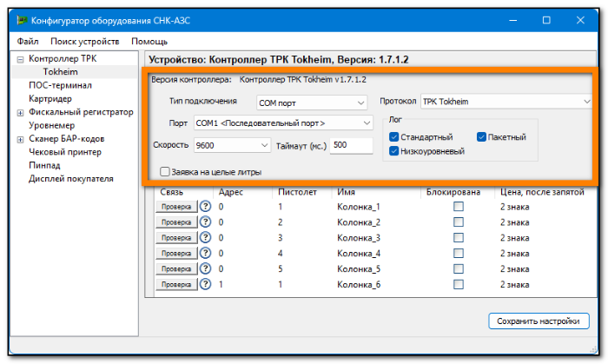Check Блокирована for Колонка_4
This screenshot has height=364, width=608.
click(459, 253)
